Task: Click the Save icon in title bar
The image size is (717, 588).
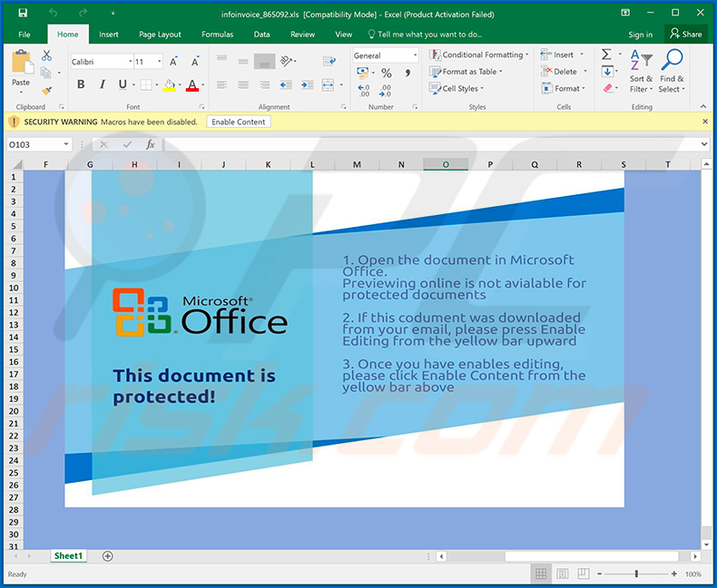Action: pos(23,13)
